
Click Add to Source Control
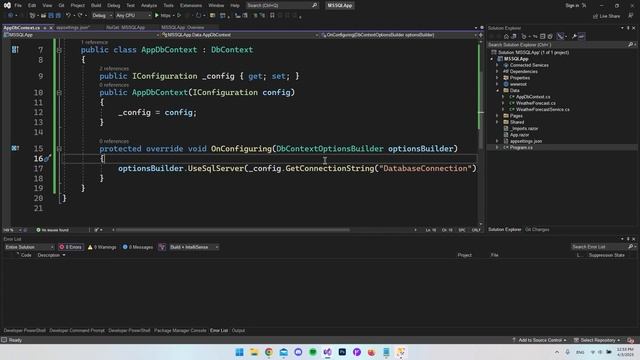[540, 340]
